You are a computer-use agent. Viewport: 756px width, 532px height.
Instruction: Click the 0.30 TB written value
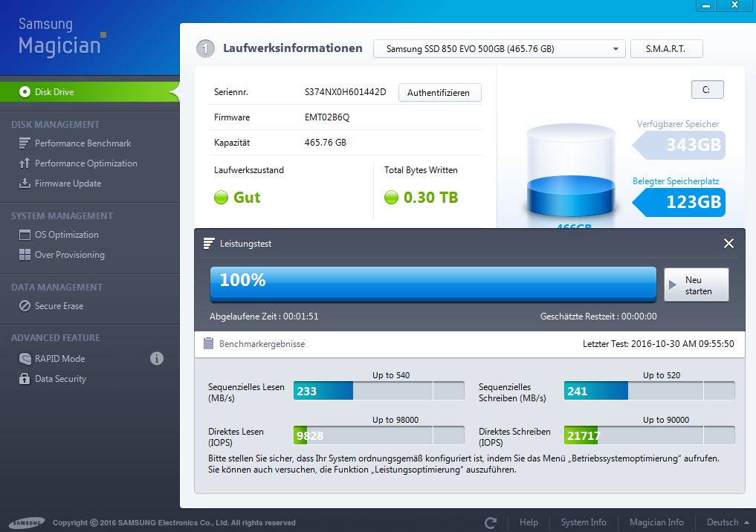coord(430,197)
